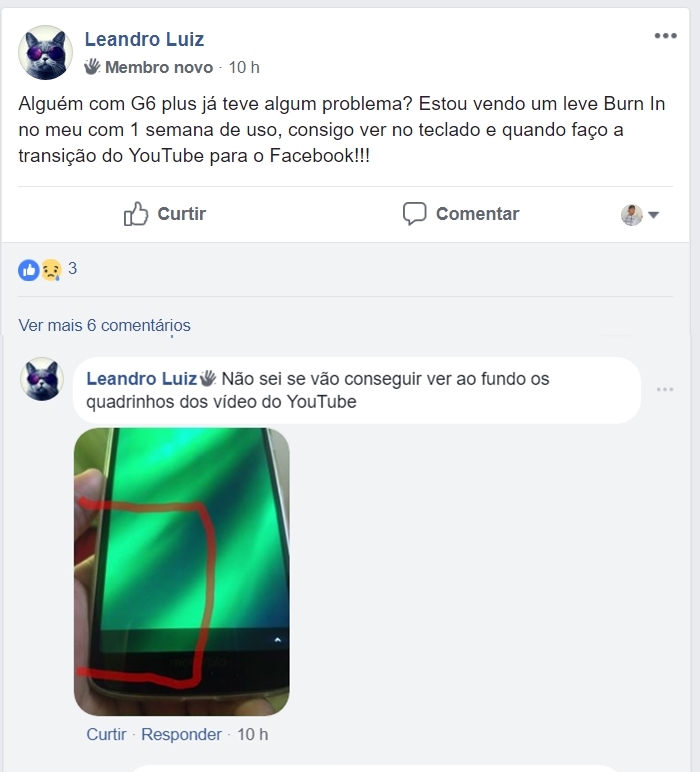
Task: Click the waving hand new member badge
Action: tap(92, 66)
